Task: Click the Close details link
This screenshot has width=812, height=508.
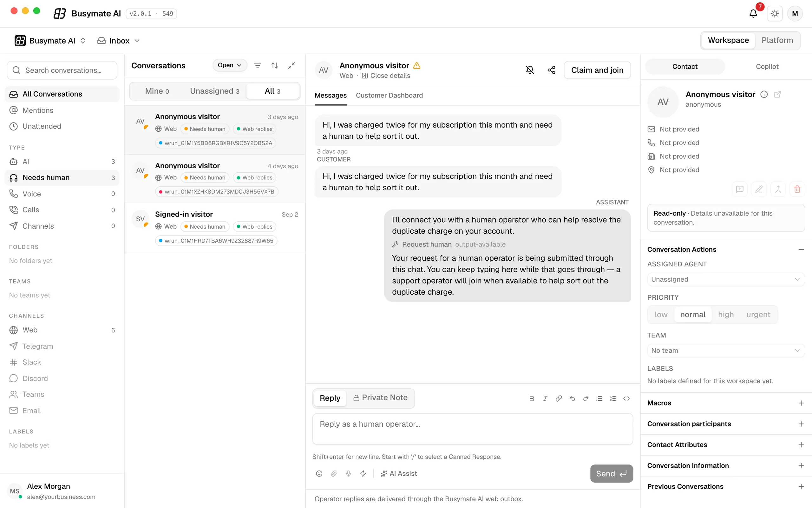Action: coord(386,76)
